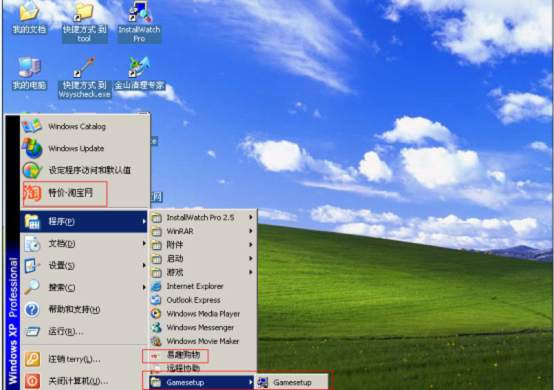
Task: Click the 设定程序访问和默认值 label
Action: pos(89,170)
